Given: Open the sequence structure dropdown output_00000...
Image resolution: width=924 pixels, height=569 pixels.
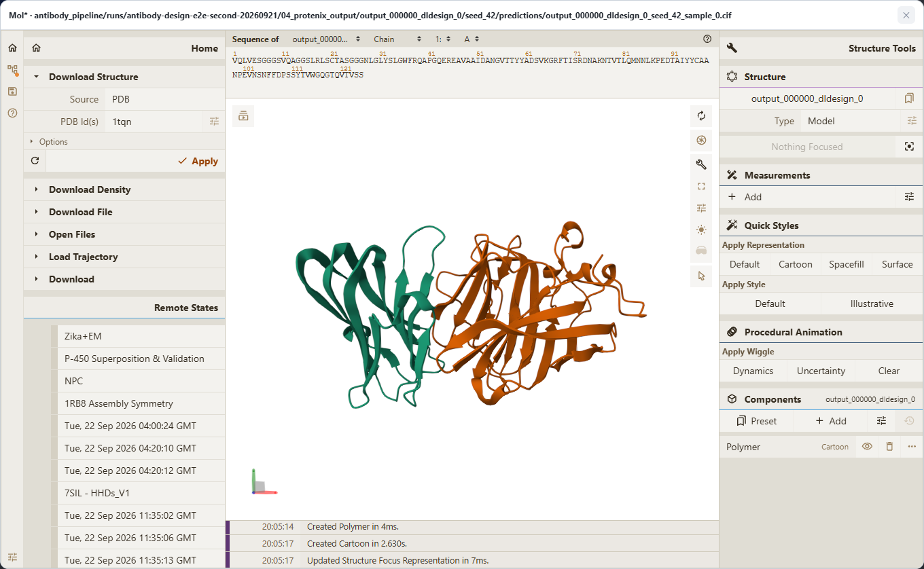Looking at the screenshot, I should 326,39.
